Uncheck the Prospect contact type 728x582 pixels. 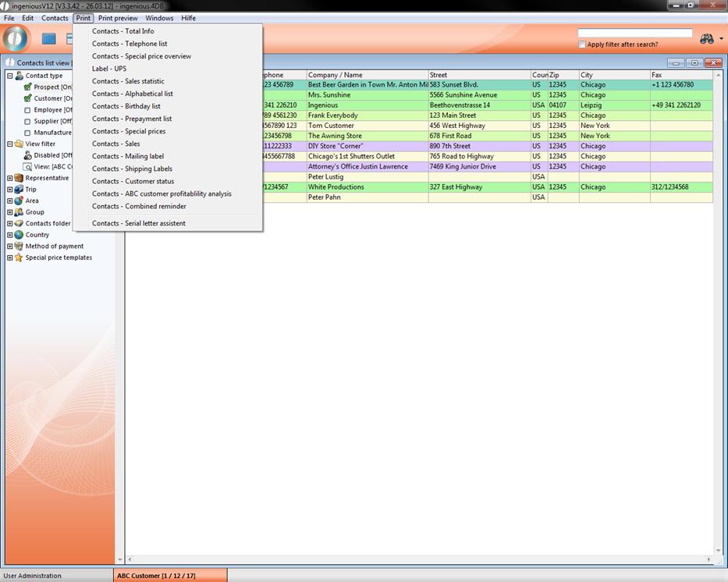coord(27,87)
